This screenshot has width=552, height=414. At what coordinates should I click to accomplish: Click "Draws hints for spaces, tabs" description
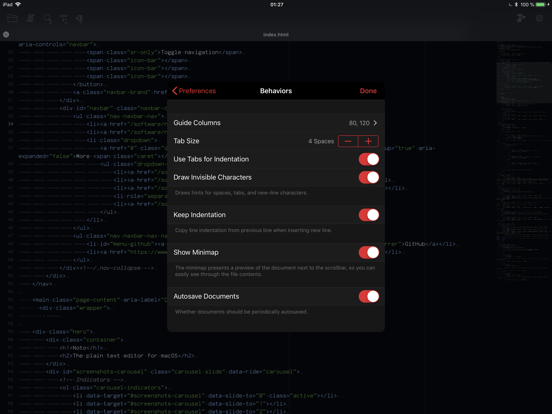(241, 193)
